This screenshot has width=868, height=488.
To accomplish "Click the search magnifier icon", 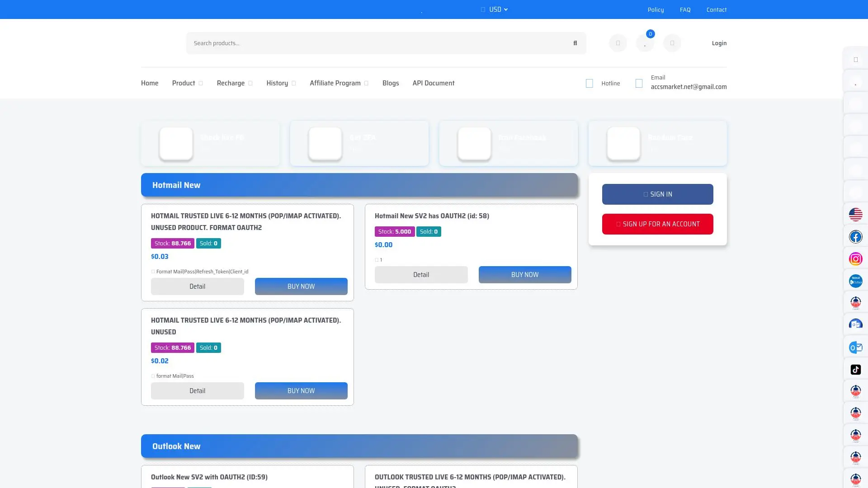I will [575, 43].
